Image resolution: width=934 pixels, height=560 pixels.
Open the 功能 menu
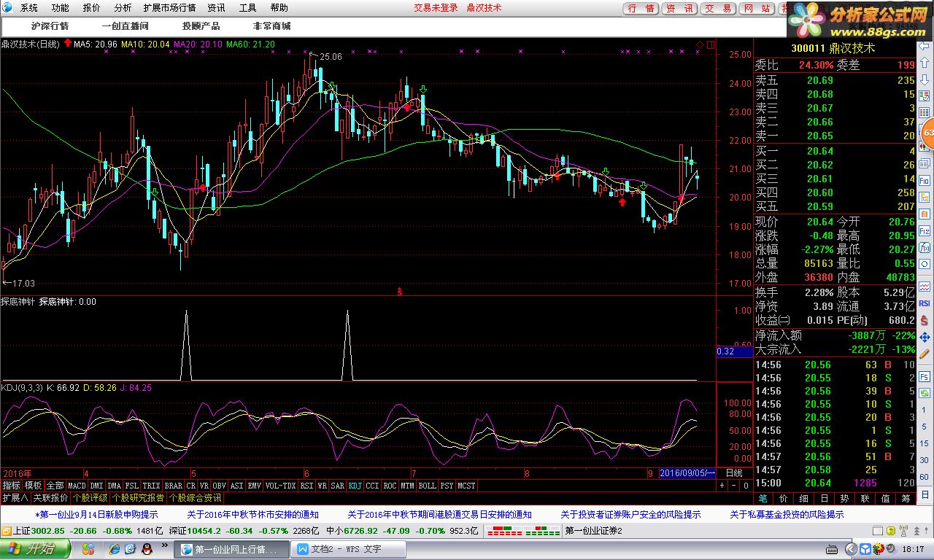point(61,8)
